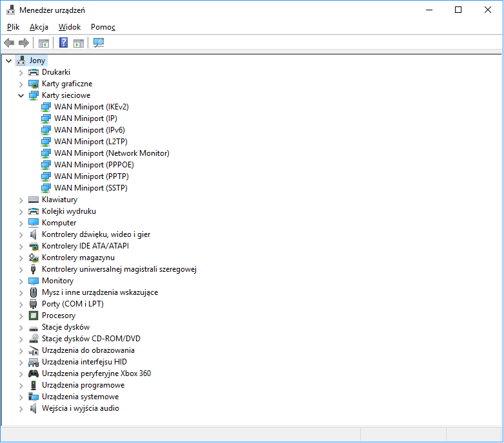Expand the Stacje dysków chevron
Screen dimensions: 504x443
[x=21, y=328]
